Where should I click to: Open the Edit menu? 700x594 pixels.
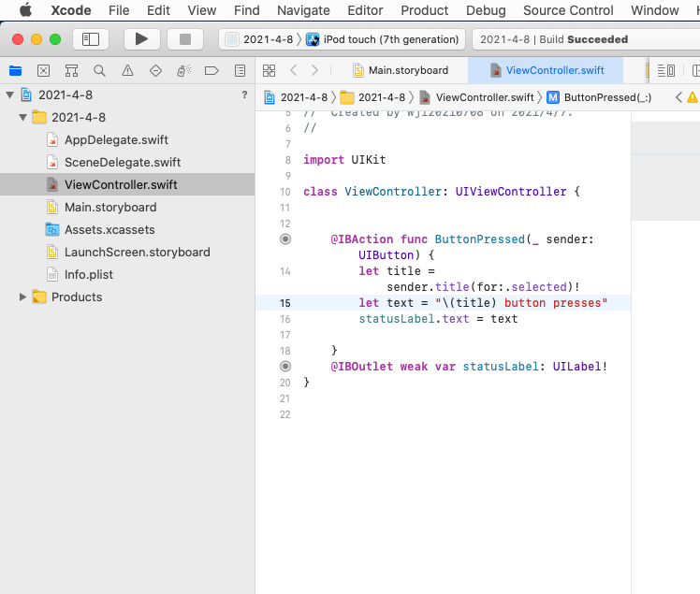point(158,10)
